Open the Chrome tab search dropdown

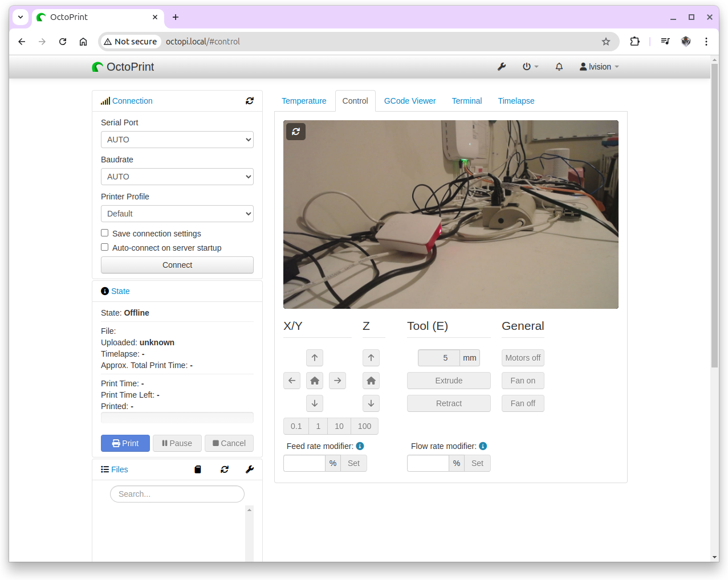tap(21, 17)
